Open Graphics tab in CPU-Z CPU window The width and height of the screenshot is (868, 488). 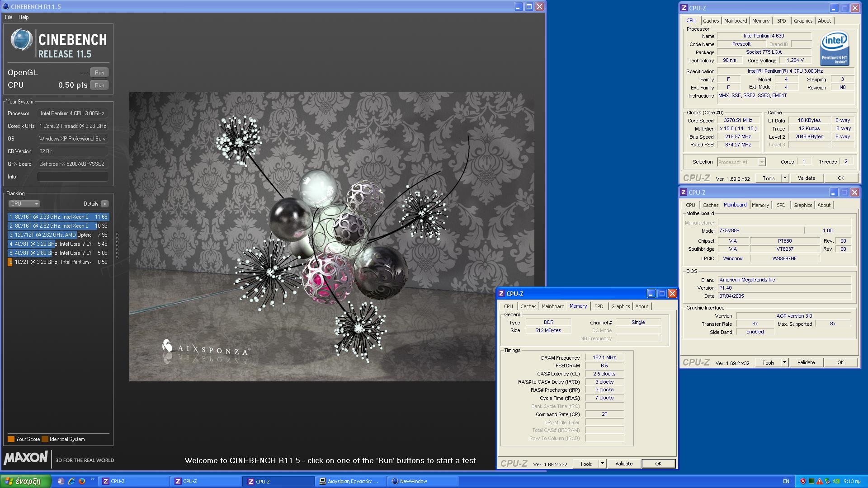point(803,21)
